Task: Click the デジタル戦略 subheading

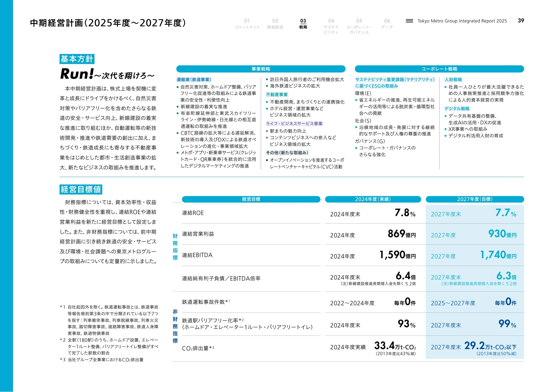Action: (x=457, y=109)
